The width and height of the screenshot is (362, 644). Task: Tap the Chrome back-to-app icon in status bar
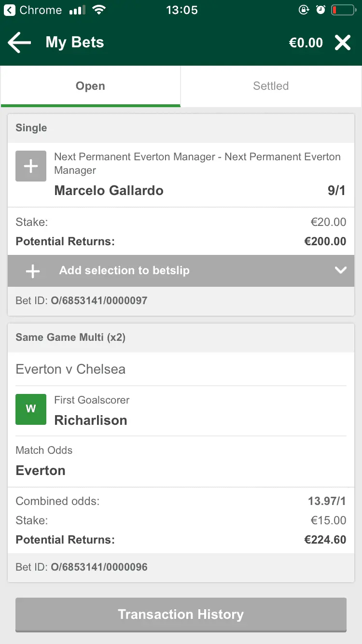pos(9,10)
